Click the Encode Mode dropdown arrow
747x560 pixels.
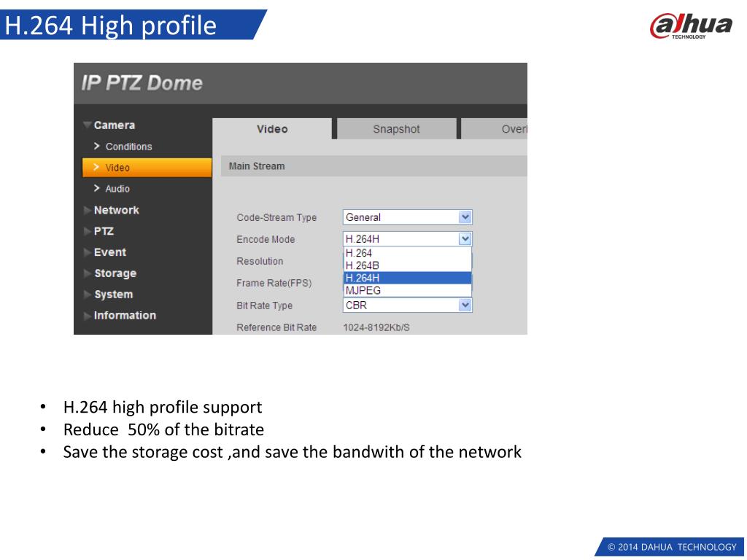click(465, 239)
